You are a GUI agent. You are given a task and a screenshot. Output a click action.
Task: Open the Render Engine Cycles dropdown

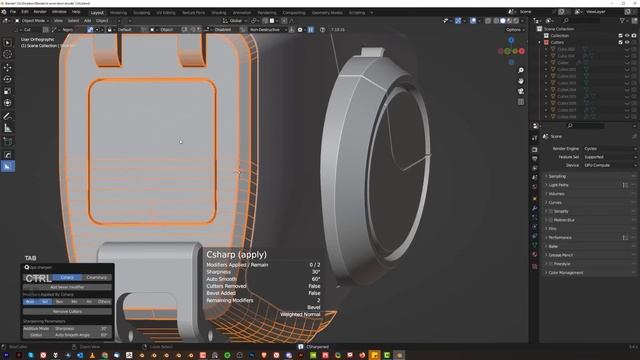610,149
